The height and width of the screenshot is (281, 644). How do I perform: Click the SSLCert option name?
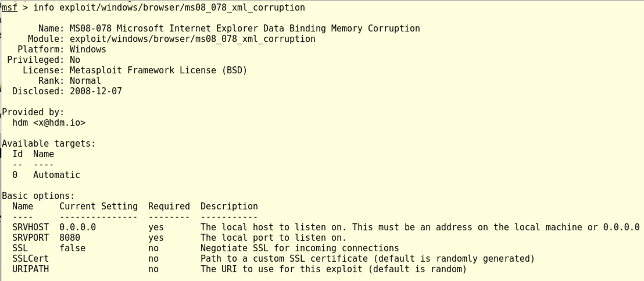[31, 259]
